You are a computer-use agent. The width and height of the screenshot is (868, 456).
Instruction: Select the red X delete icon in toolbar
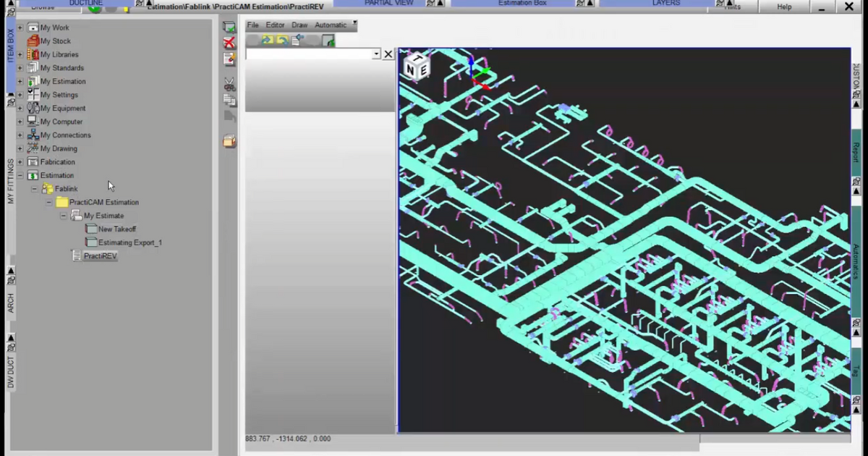(229, 42)
